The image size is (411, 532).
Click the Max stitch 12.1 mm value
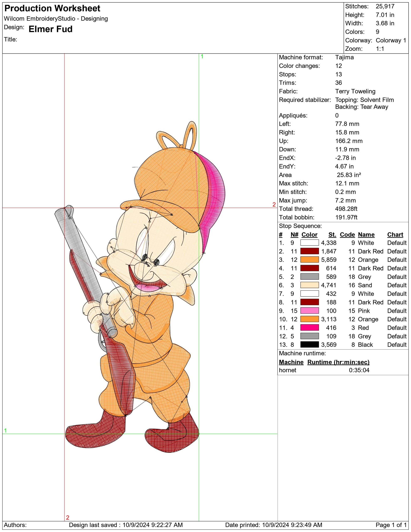point(347,183)
